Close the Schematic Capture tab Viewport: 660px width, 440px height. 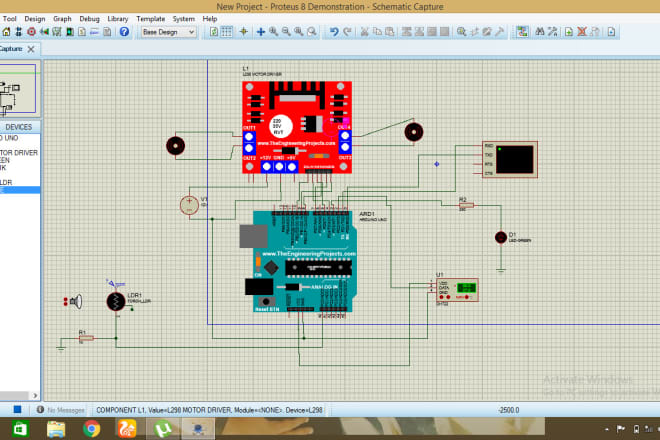(31, 49)
